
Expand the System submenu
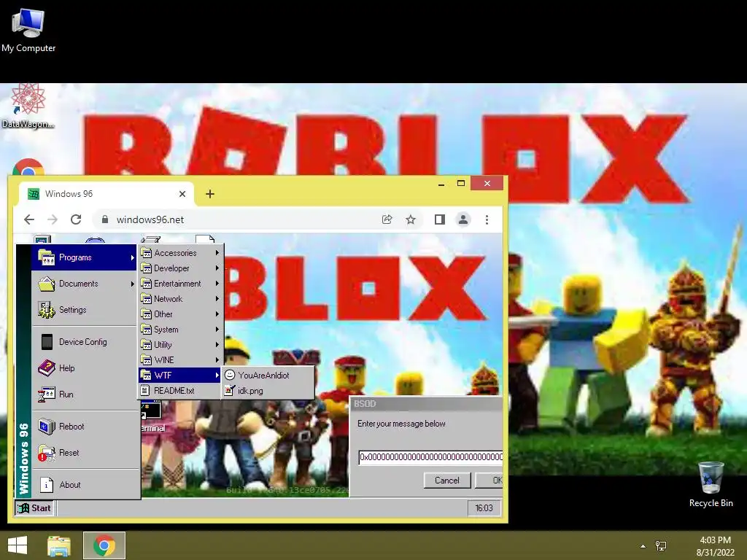coord(180,329)
